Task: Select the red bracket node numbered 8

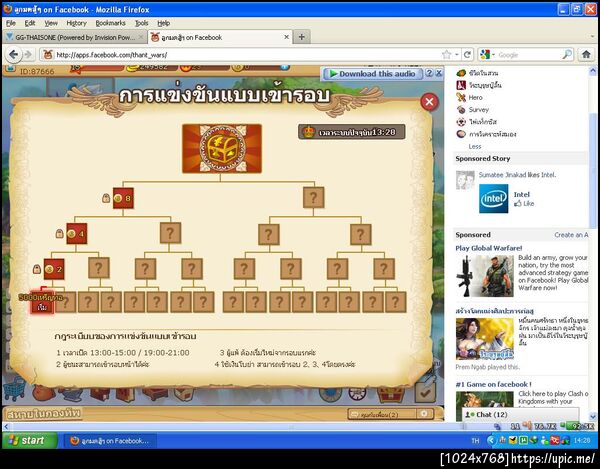Action: coord(123,198)
